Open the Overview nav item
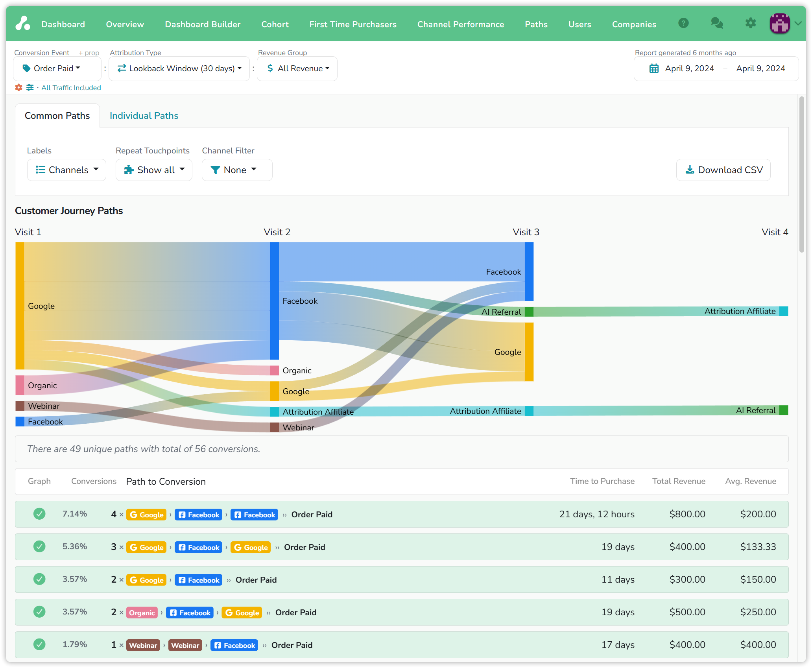Image resolution: width=812 pixels, height=668 pixels. pos(125,24)
